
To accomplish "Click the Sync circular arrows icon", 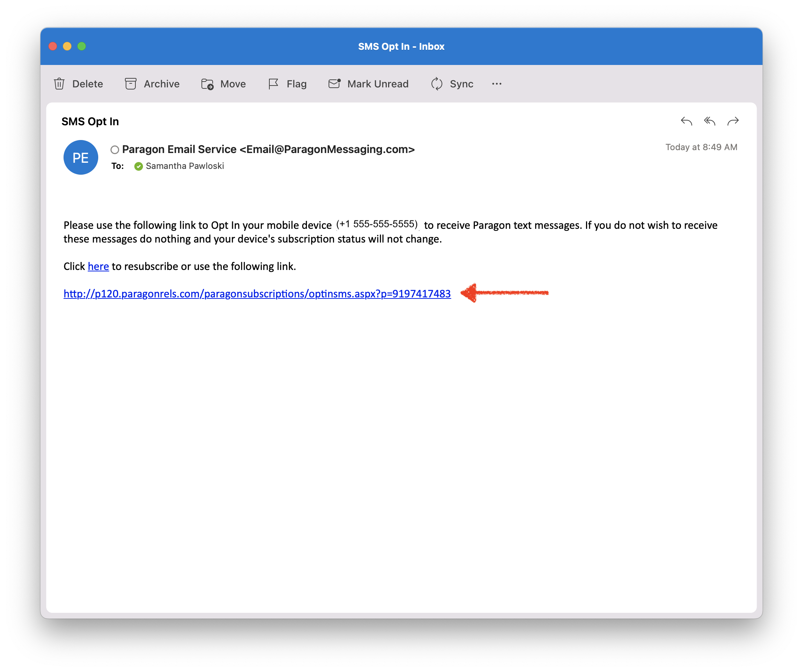I will pyautogui.click(x=437, y=84).
